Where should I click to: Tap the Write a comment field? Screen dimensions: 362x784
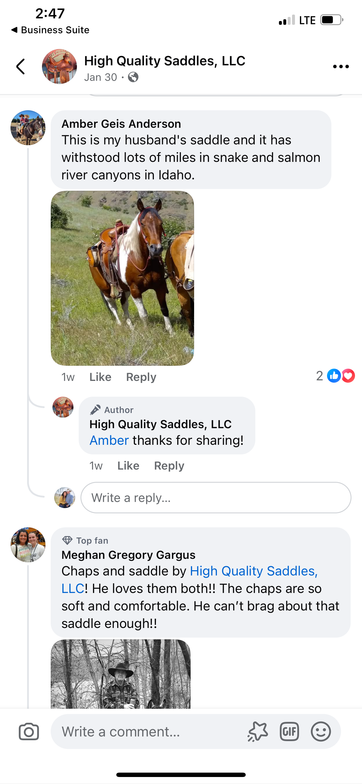pos(150,732)
